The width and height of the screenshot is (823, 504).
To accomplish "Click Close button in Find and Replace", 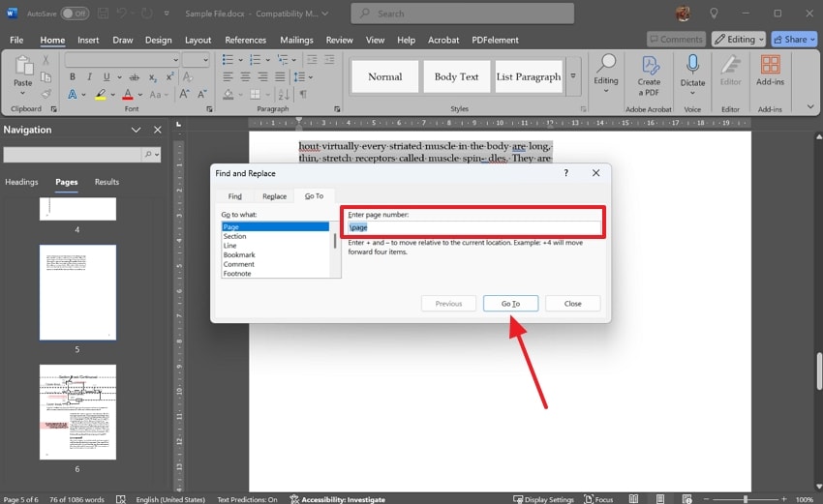I will pos(572,304).
